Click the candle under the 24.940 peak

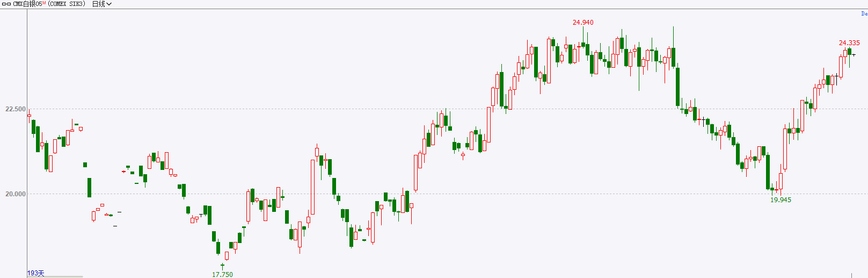pos(583,45)
